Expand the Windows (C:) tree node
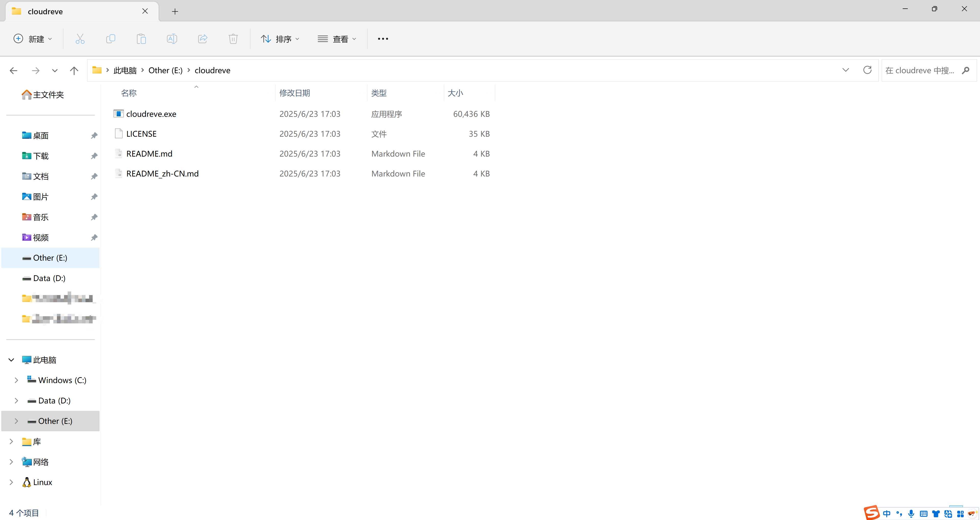This screenshot has height=520, width=980. (x=16, y=380)
